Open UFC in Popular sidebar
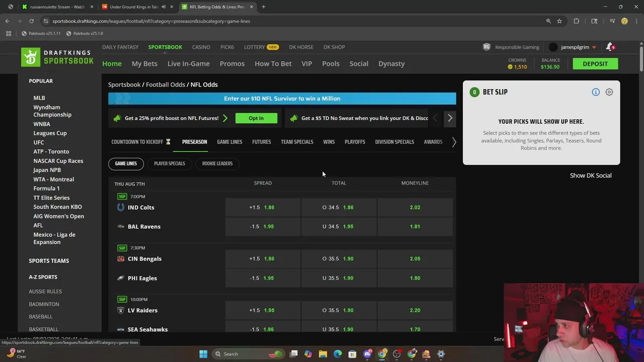This screenshot has width=644, height=362. coord(39,142)
